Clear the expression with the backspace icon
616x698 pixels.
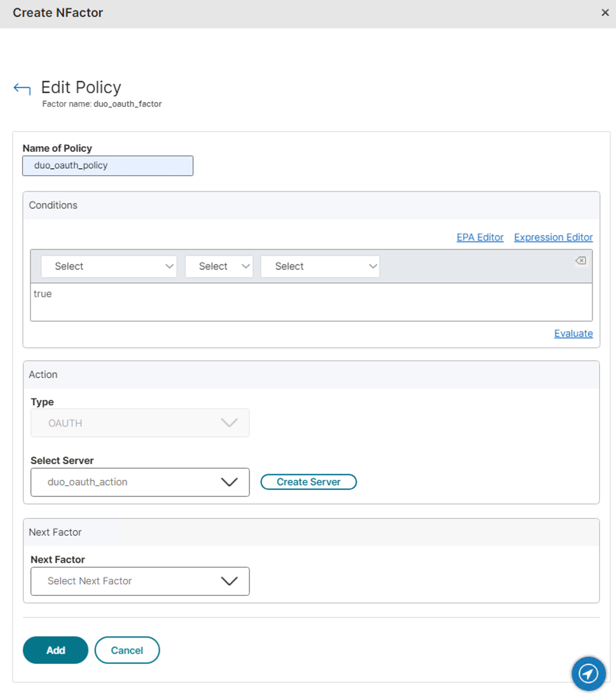tap(581, 261)
